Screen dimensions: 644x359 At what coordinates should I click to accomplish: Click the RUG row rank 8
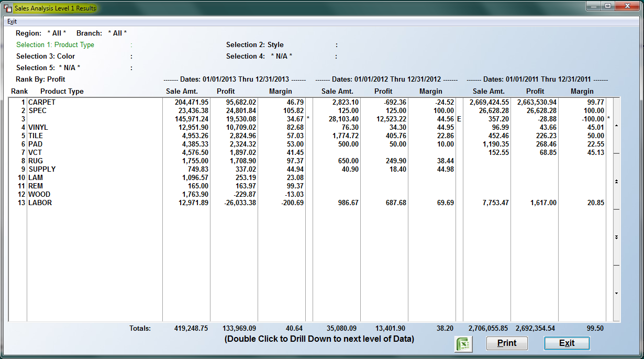tap(311, 161)
